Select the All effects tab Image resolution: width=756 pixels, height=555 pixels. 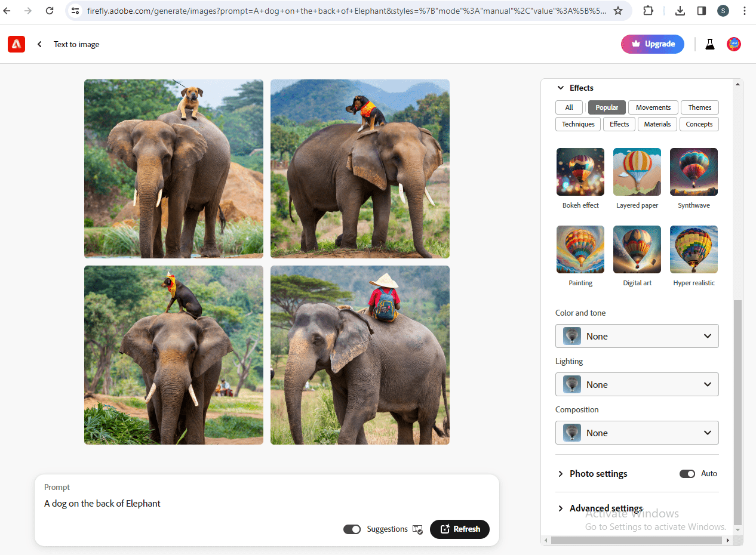tap(569, 107)
